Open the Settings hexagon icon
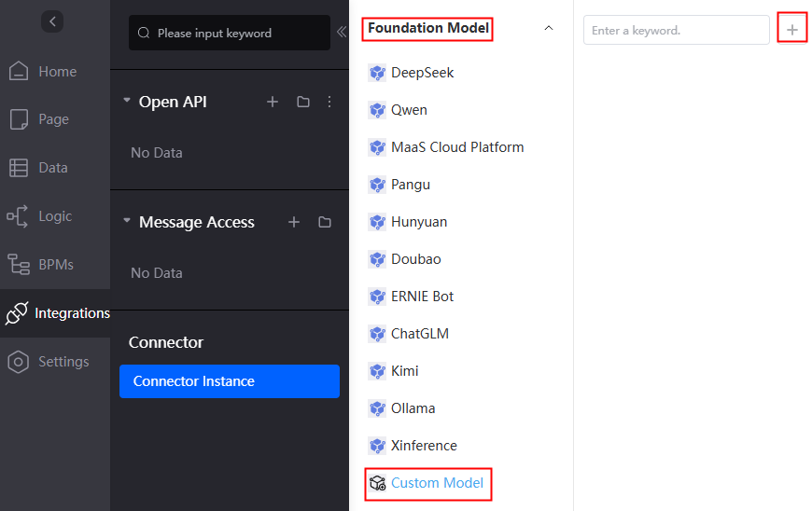 18,362
